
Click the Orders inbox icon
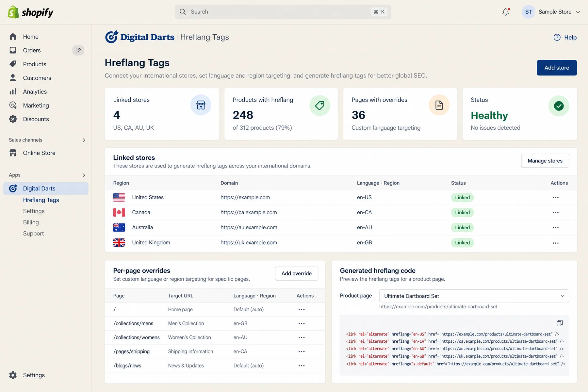13,50
